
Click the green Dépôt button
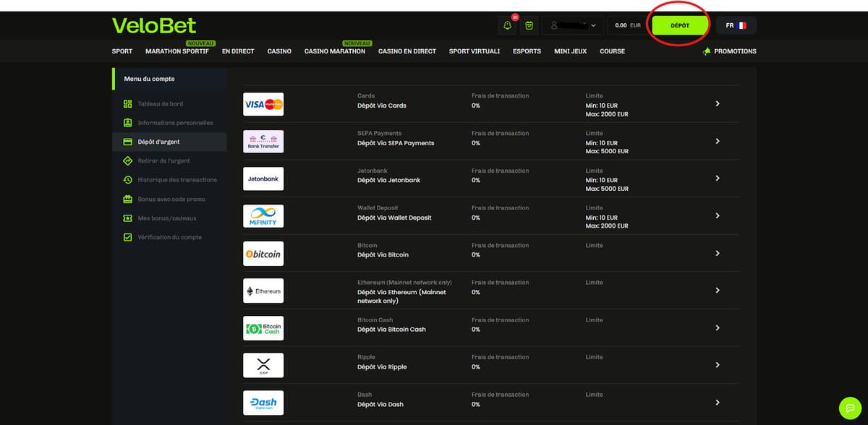click(x=679, y=25)
